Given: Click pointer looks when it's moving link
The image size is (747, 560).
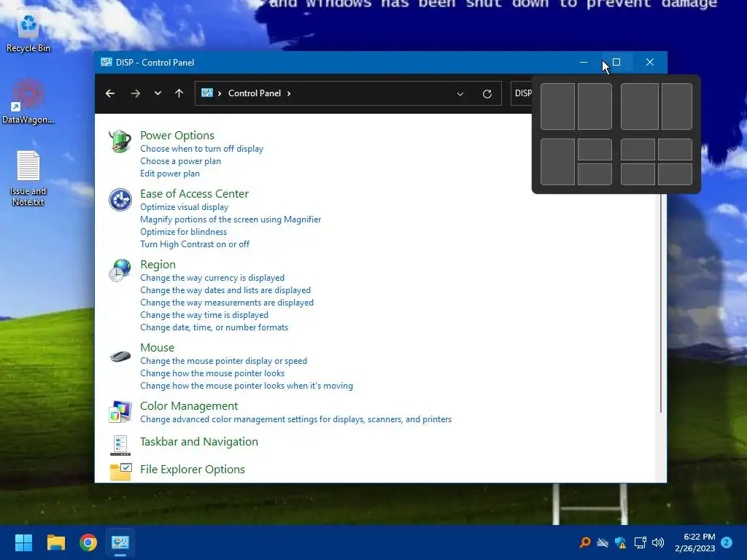Looking at the screenshot, I should (247, 386).
